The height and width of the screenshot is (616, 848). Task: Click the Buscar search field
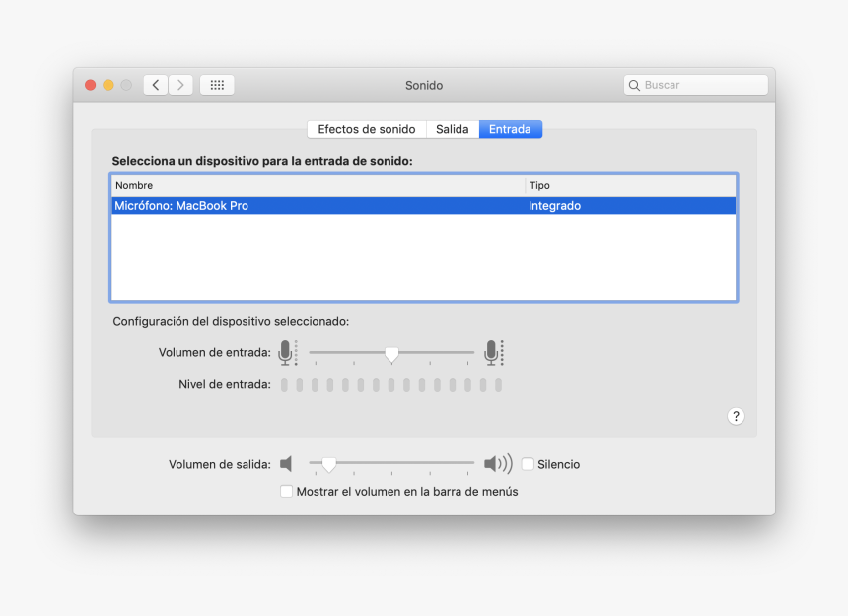click(x=695, y=85)
